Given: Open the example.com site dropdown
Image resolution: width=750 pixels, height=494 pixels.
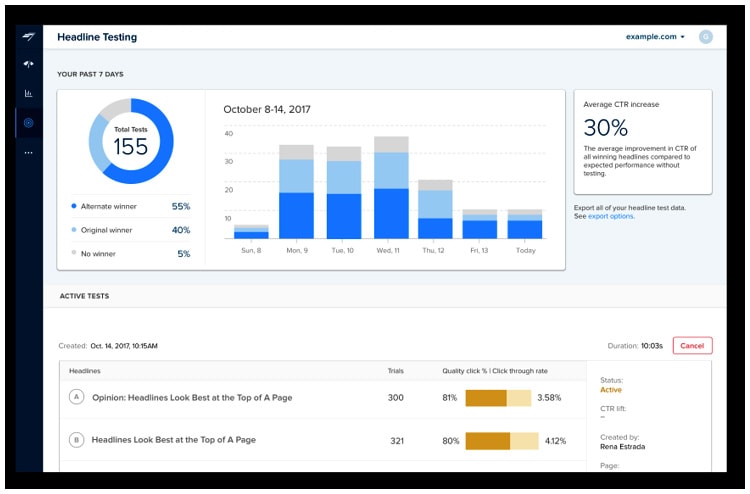Looking at the screenshot, I should 655,37.
